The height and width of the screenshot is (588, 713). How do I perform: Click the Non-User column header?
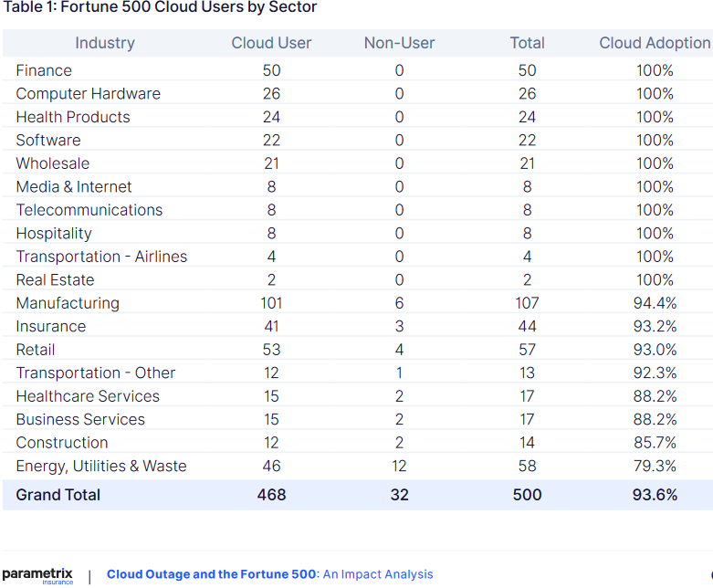pyautogui.click(x=399, y=43)
